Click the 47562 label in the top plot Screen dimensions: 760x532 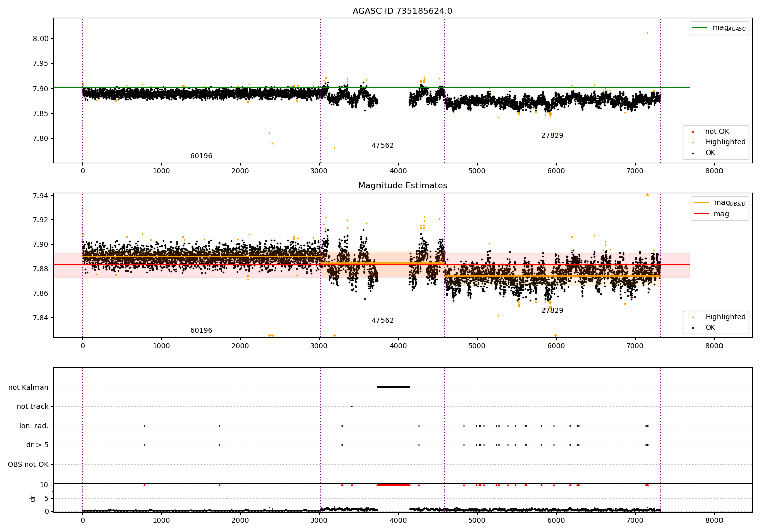(383, 146)
